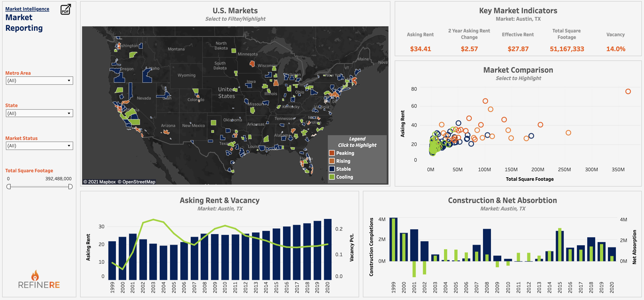This screenshot has height=300, width=644.
Task: Click the Vacancy value 14.0%
Action: [x=616, y=49]
